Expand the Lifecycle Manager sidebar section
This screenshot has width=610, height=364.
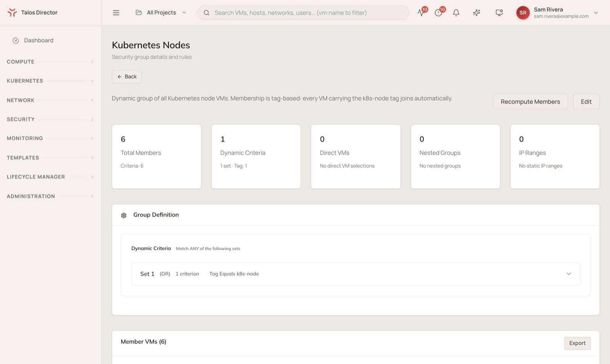50,177
